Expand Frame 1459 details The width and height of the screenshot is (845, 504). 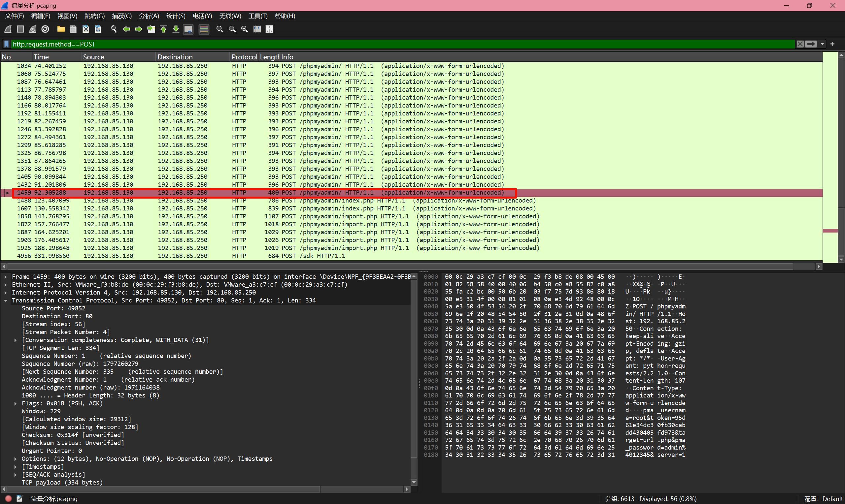6,277
